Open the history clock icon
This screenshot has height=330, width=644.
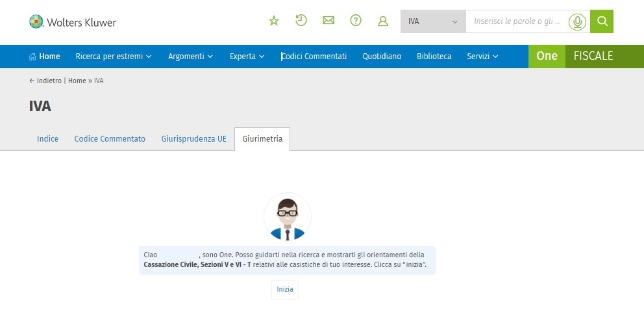tap(301, 21)
